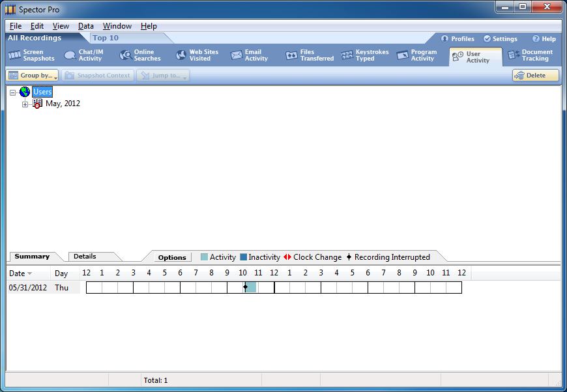567x392 pixels.
Task: Open Document Tracking recordings
Action: [x=530, y=55]
